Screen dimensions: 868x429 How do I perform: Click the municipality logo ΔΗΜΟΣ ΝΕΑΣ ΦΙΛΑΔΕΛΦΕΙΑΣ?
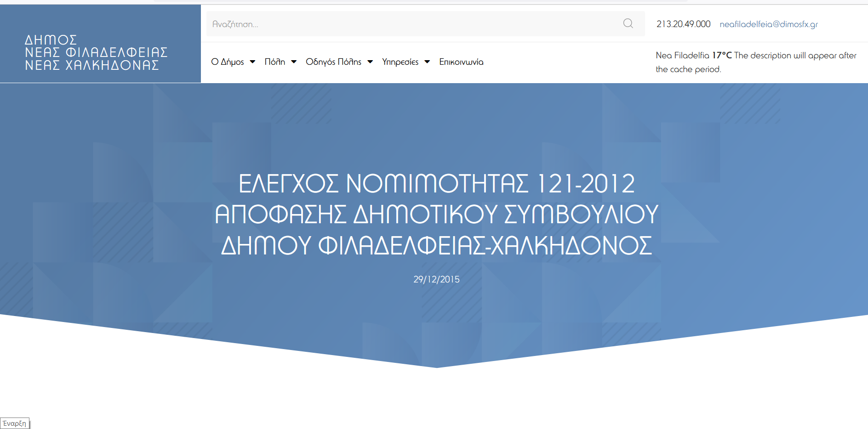96,52
